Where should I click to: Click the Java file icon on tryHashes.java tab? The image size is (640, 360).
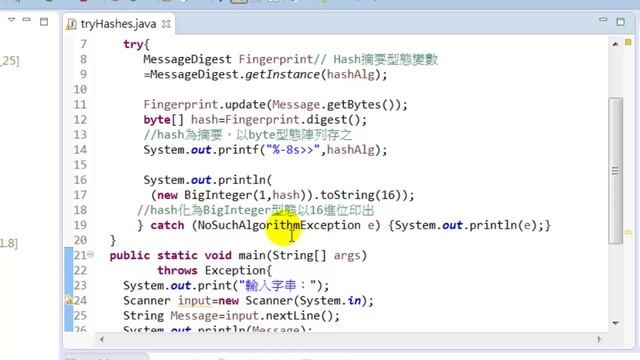(x=71, y=24)
